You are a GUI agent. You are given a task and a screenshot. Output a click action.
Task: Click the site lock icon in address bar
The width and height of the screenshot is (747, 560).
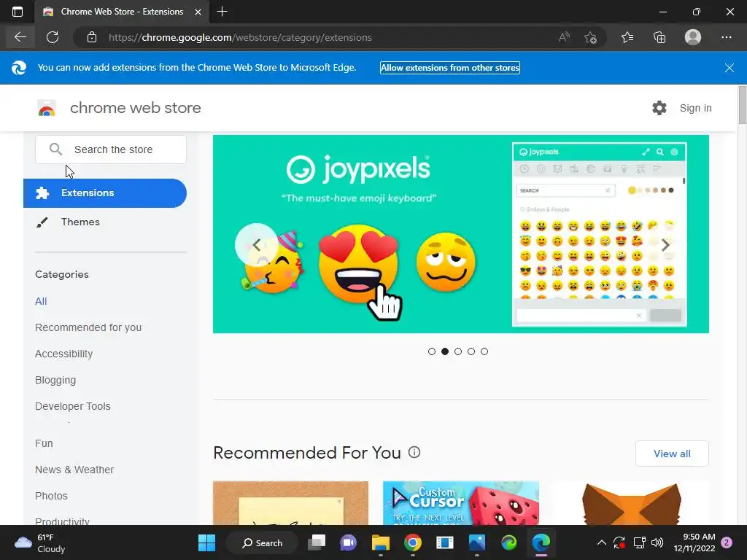(x=92, y=37)
